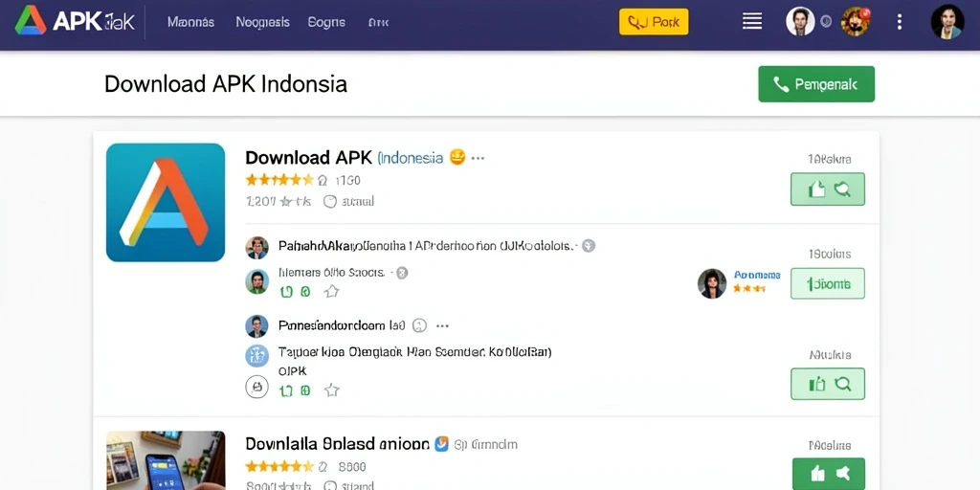Open three dots after Pnnesíandown comment
The width and height of the screenshot is (980, 490).
(x=442, y=325)
